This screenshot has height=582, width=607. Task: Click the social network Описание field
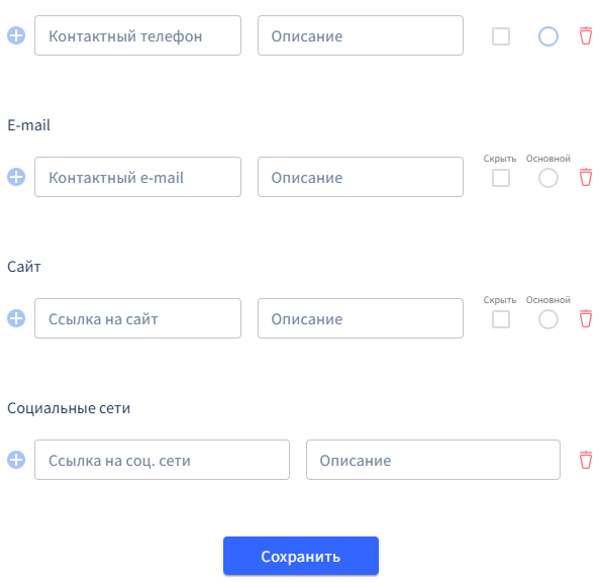(x=433, y=460)
